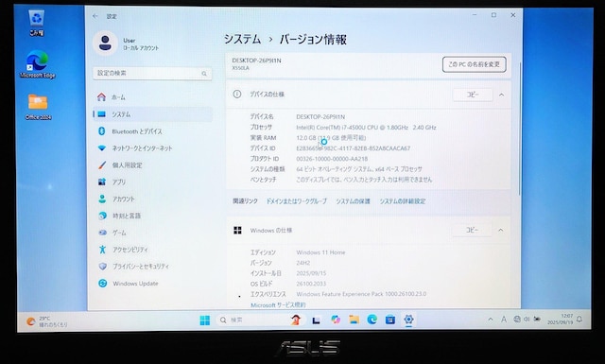605x364 pixels.
Task: Open the notification bell icon
Action: click(x=579, y=320)
